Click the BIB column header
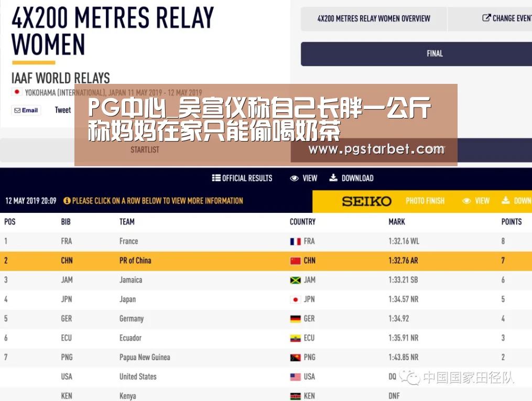The image size is (532, 401). 66,222
